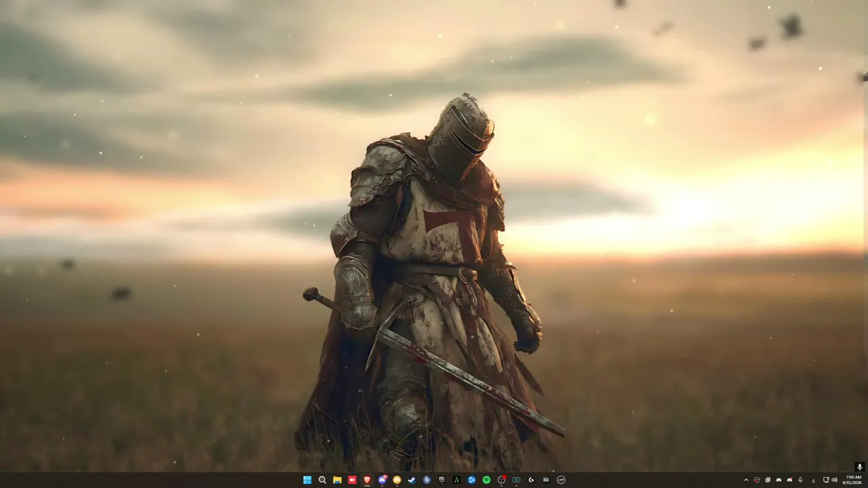Open the Windows Start menu

tap(307, 480)
